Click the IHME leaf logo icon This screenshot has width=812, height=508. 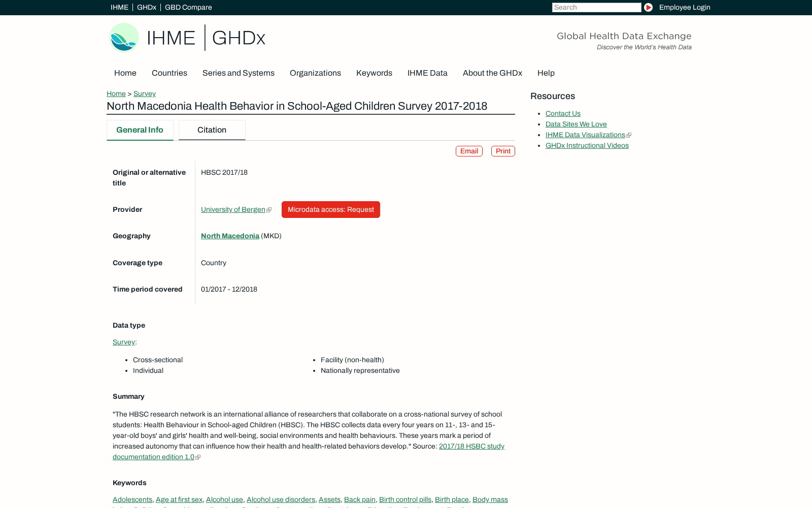(124, 38)
